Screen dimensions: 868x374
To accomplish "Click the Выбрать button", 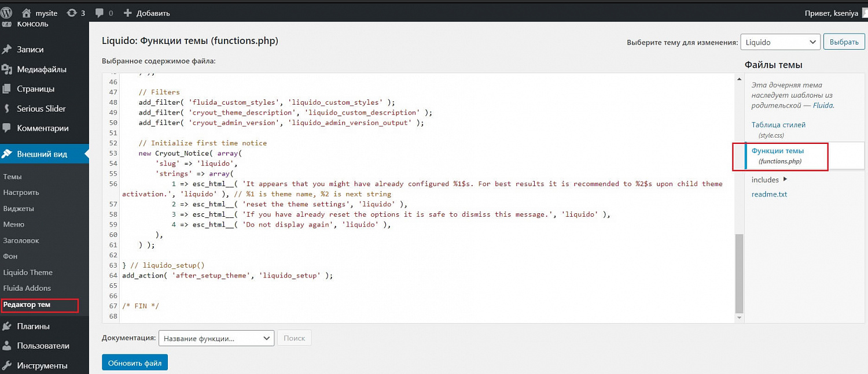I will point(844,42).
